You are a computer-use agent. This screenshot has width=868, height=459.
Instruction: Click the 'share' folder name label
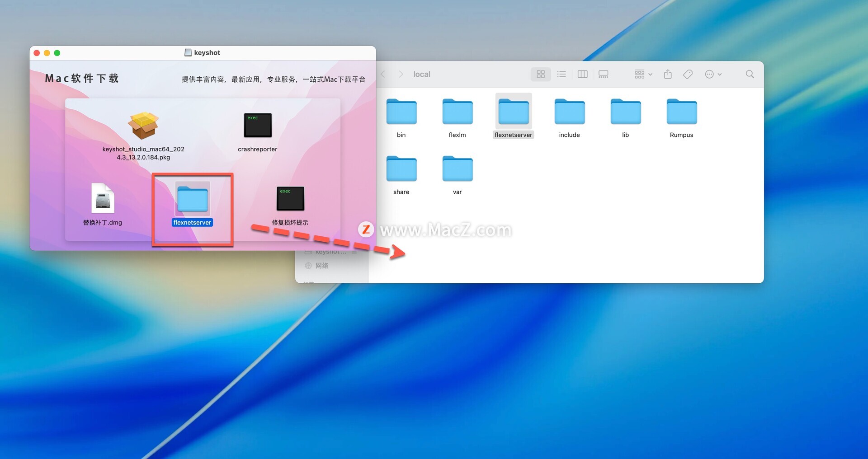point(401,192)
